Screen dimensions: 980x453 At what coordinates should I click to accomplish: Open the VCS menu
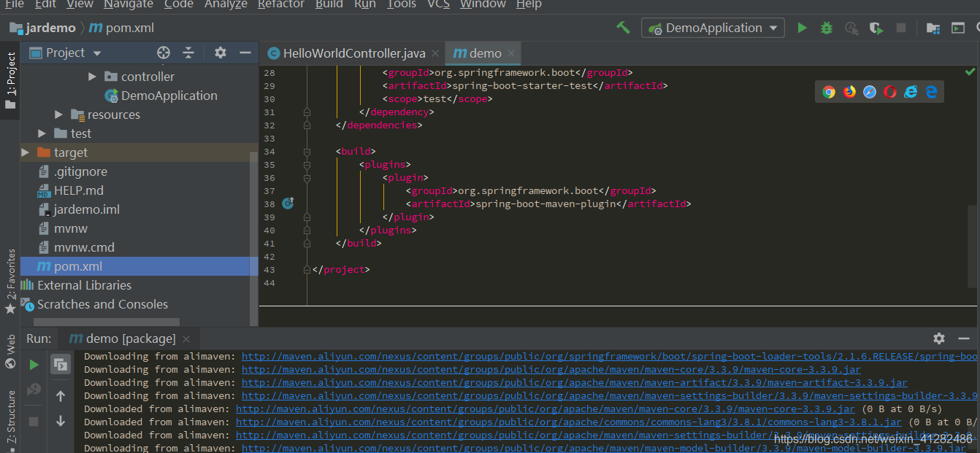click(438, 4)
